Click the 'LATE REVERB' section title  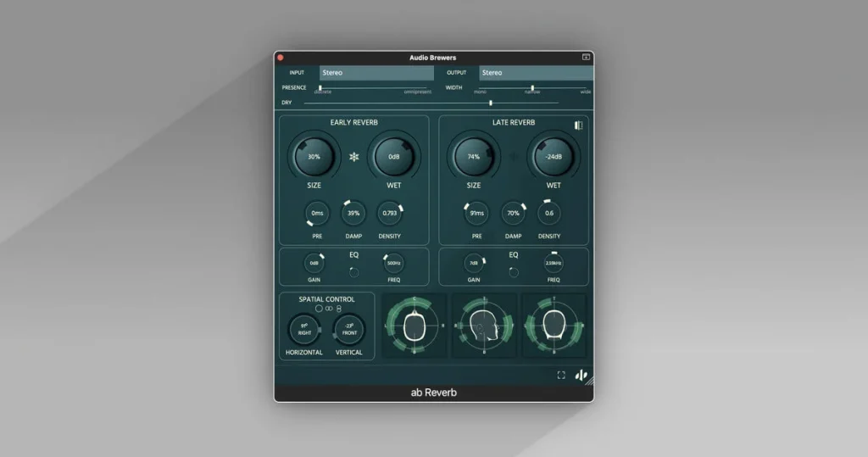514,122
